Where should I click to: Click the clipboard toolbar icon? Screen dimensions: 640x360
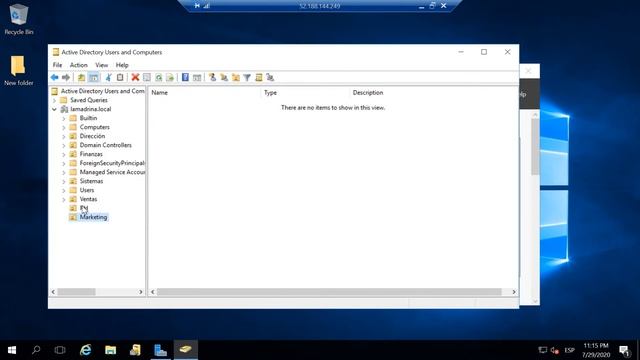(120, 77)
